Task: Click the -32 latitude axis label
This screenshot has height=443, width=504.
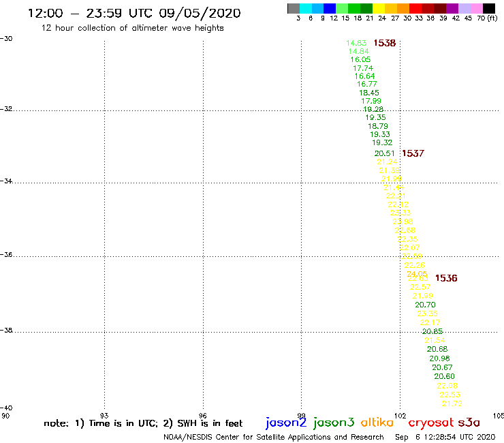Action: point(6,109)
